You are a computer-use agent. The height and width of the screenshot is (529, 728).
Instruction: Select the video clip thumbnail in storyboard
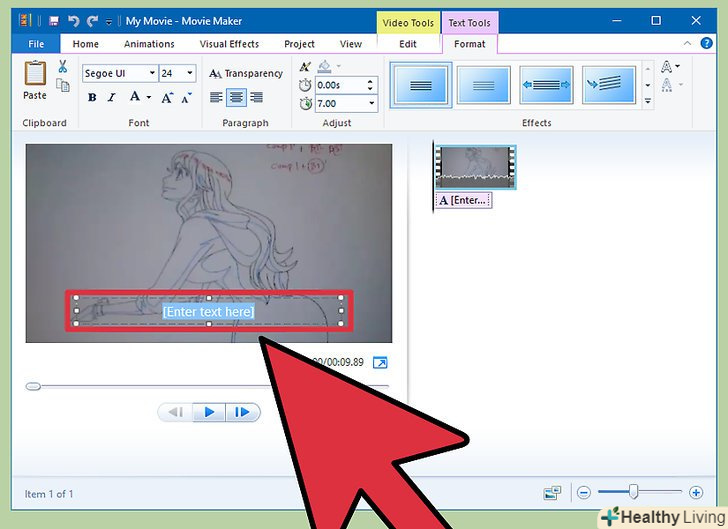click(475, 167)
